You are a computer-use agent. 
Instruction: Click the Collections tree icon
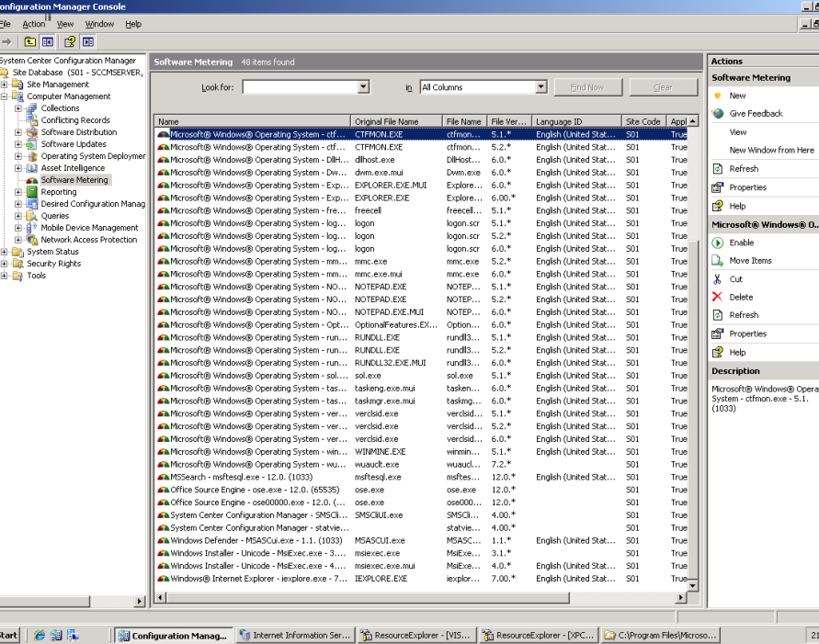point(32,108)
